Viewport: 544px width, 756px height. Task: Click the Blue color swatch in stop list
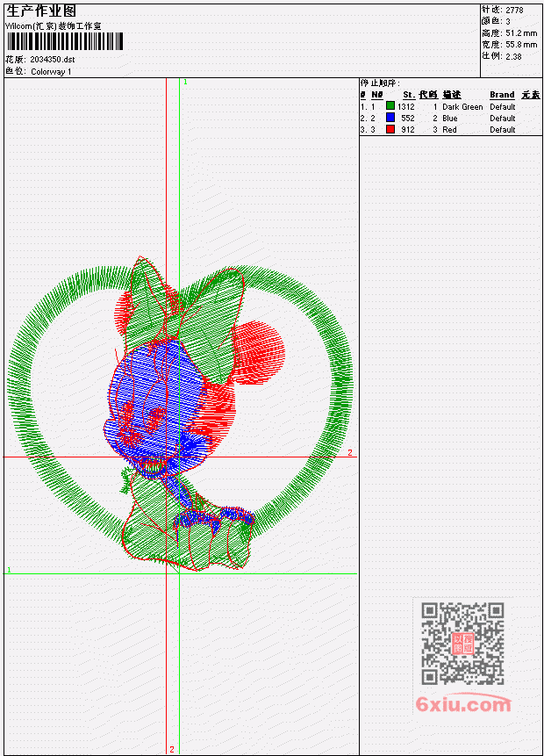tap(390, 118)
